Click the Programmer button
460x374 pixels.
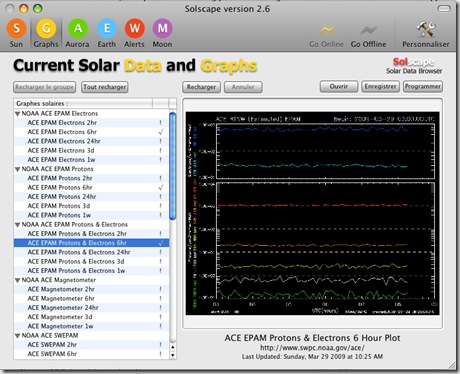click(x=423, y=86)
